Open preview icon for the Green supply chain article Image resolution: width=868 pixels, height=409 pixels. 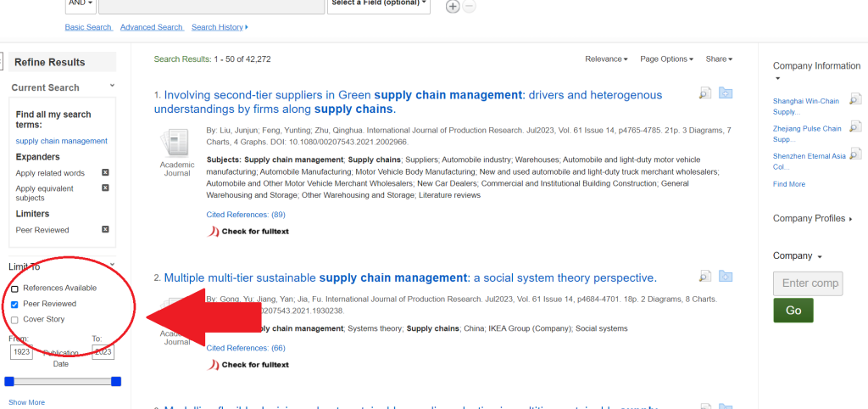704,93
